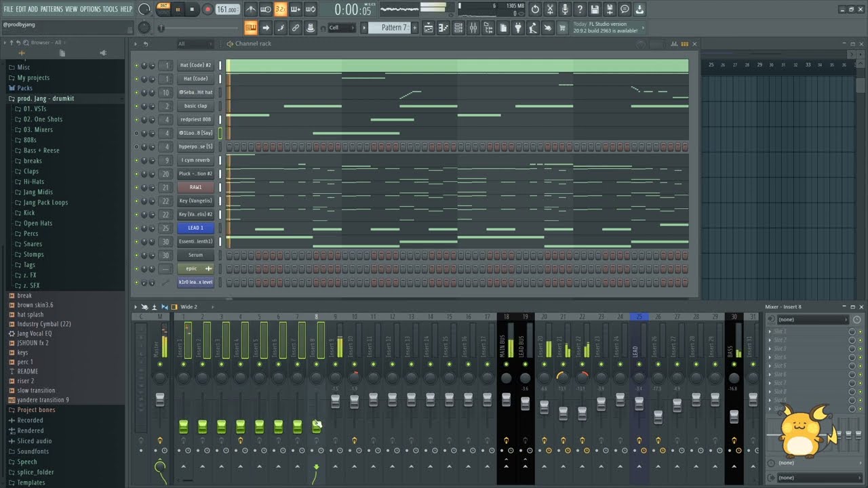This screenshot has width=868, height=488.
Task: Open graph editor in Channel rack
Action: [674, 43]
